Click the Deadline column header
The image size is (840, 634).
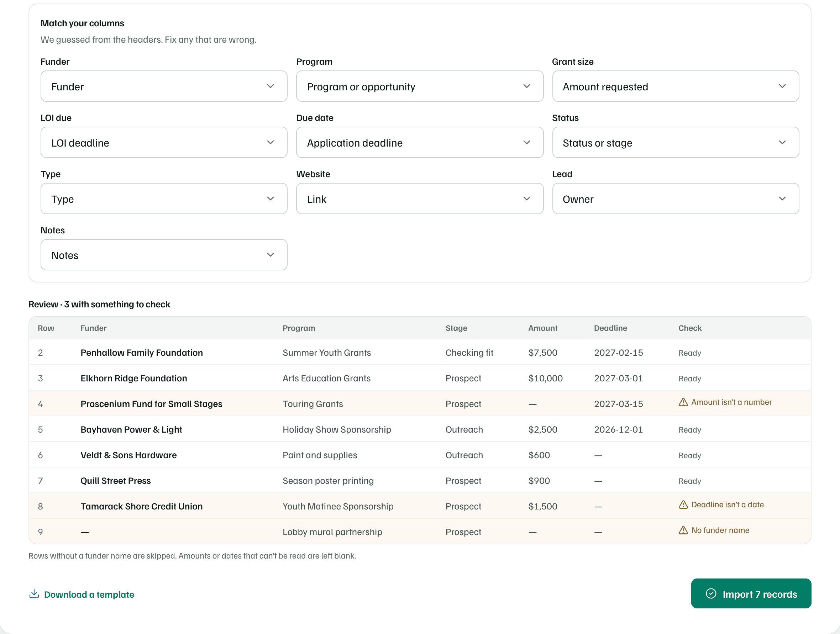click(610, 328)
